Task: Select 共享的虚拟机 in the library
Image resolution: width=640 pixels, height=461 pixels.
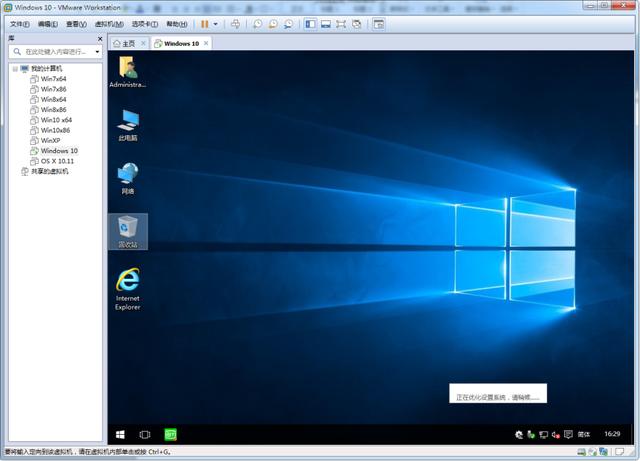Action: tap(49, 171)
